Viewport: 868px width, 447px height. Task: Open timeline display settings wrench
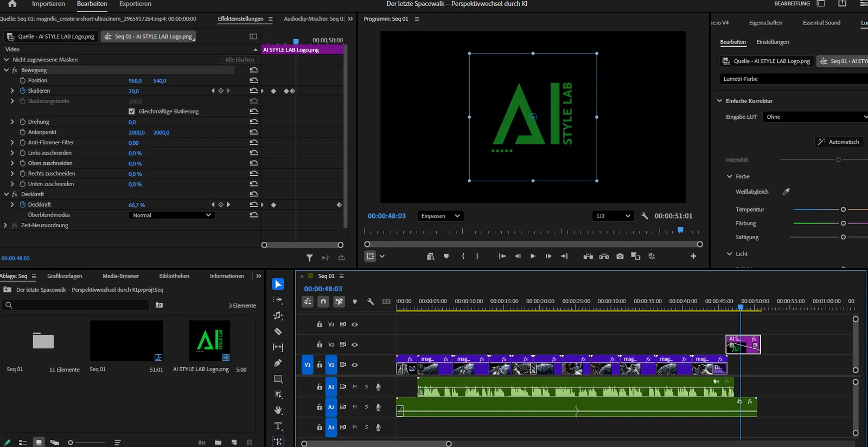tap(371, 302)
